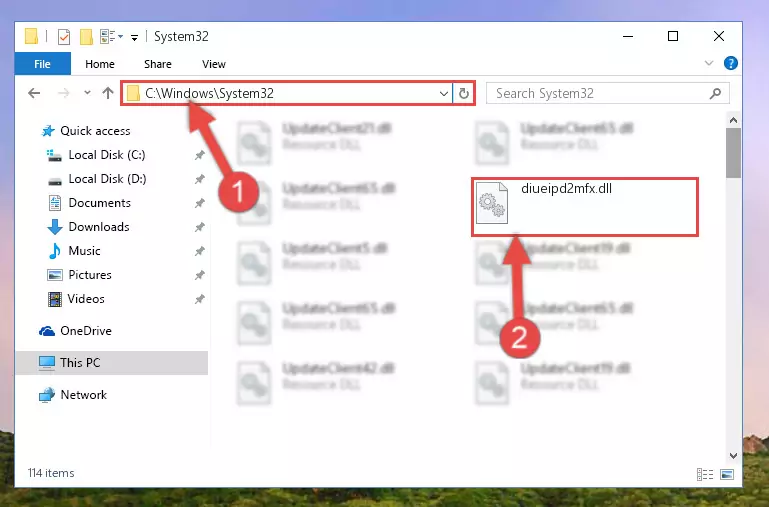
Task: Open the Share ribbon tab
Action: pyautogui.click(x=157, y=64)
